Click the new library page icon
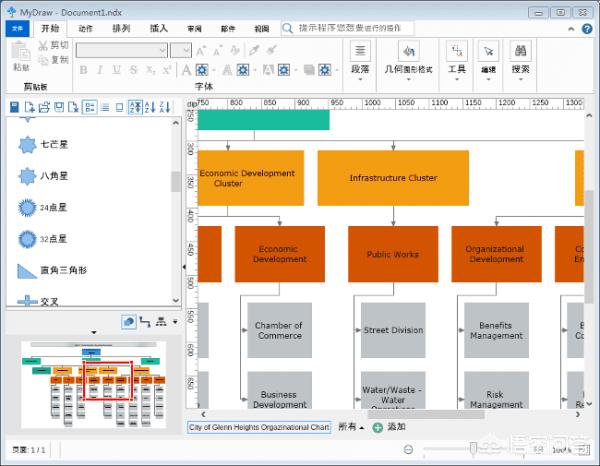This screenshot has width=600, height=466. click(29, 107)
